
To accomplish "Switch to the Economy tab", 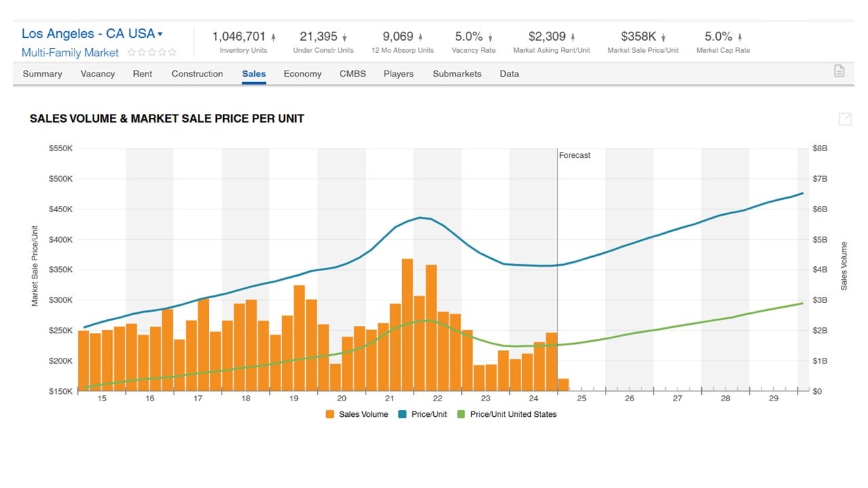I will tap(302, 74).
